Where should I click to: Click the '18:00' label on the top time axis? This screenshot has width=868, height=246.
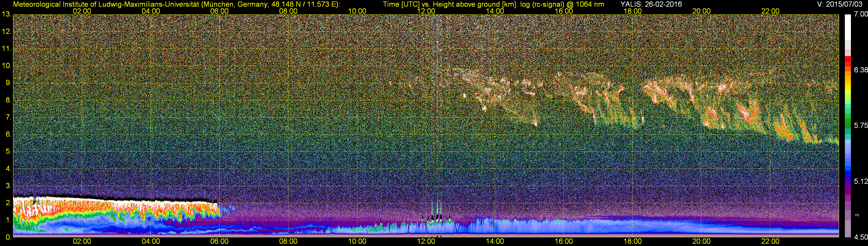point(632,11)
